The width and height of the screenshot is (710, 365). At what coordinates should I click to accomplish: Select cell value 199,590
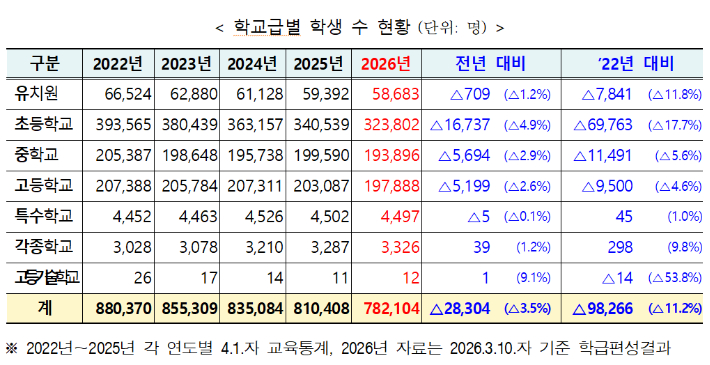(321, 156)
